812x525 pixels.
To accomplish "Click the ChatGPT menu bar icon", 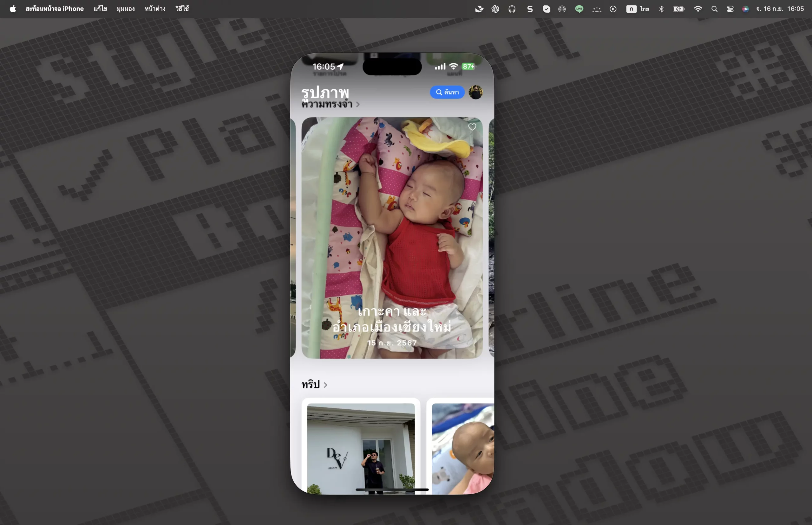I will pos(495,9).
